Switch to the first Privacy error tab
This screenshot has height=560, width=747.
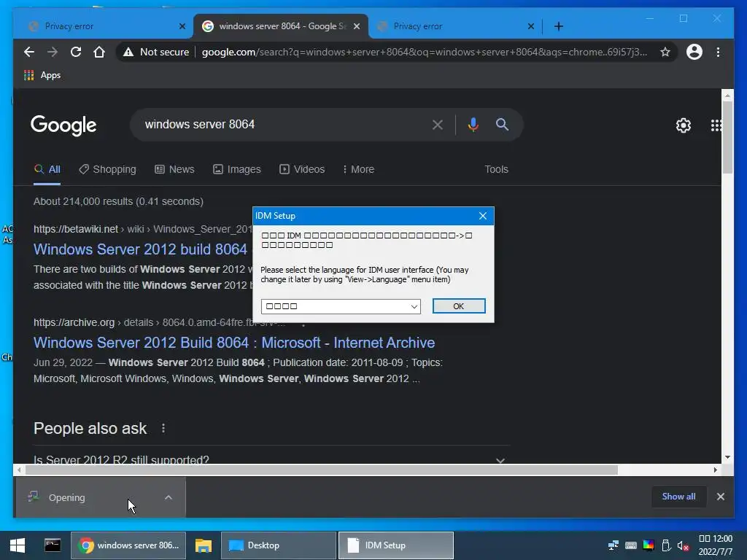tap(102, 26)
